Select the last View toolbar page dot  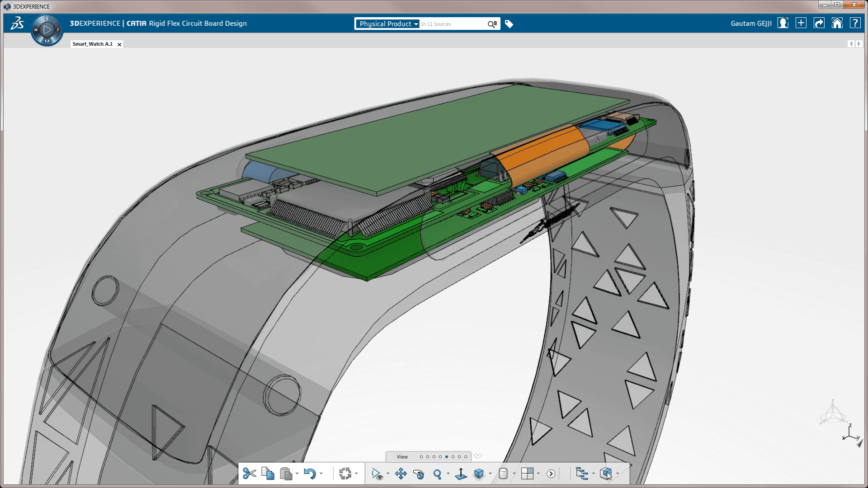tap(466, 457)
